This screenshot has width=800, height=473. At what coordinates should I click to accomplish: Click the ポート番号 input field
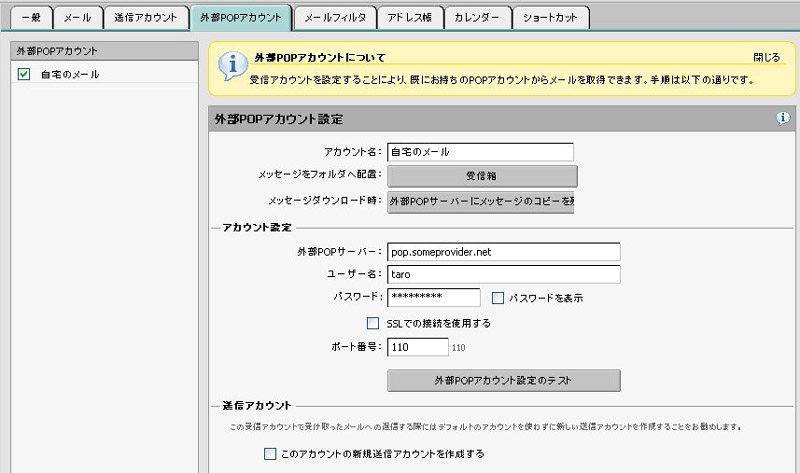point(417,348)
